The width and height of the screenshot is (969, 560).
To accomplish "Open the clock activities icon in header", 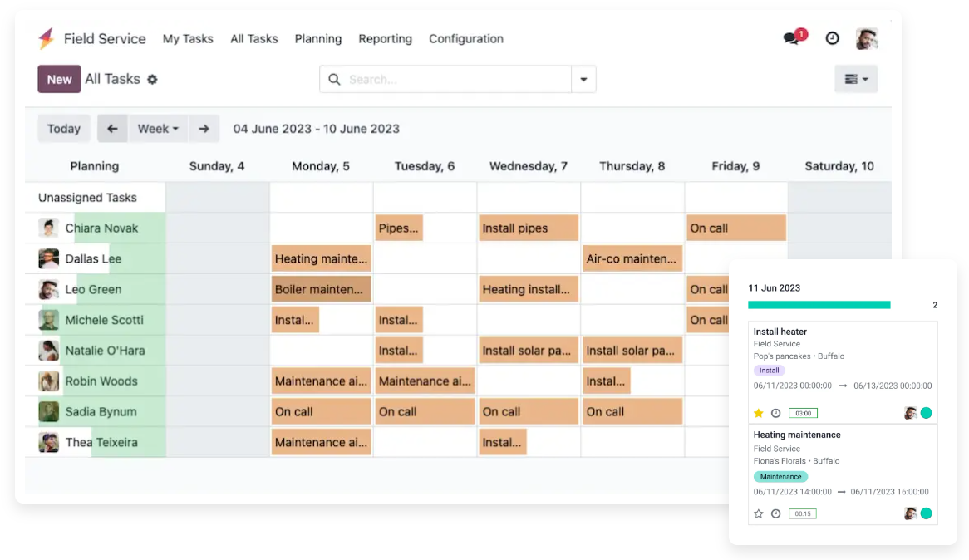I will [832, 38].
